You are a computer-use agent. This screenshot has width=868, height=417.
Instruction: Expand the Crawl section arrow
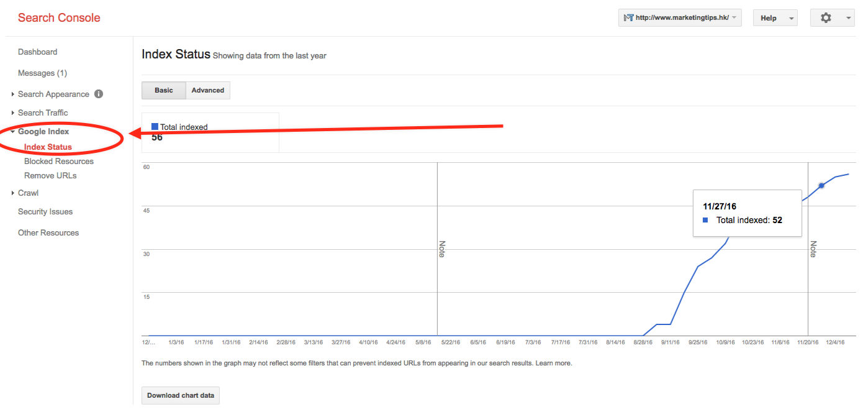(13, 193)
